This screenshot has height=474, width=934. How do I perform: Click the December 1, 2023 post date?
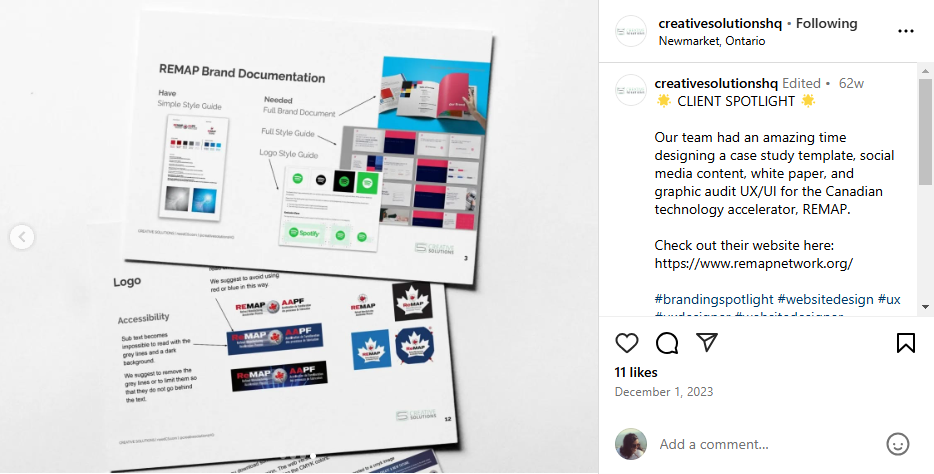[664, 392]
